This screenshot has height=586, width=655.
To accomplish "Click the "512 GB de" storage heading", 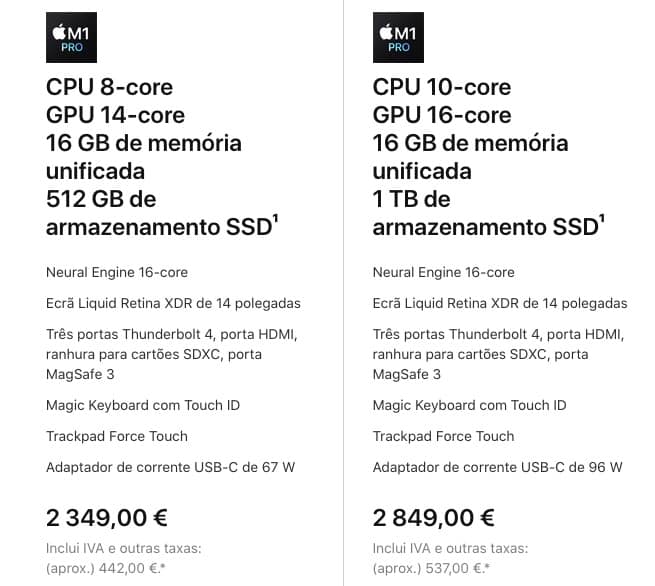I will 101,198.
